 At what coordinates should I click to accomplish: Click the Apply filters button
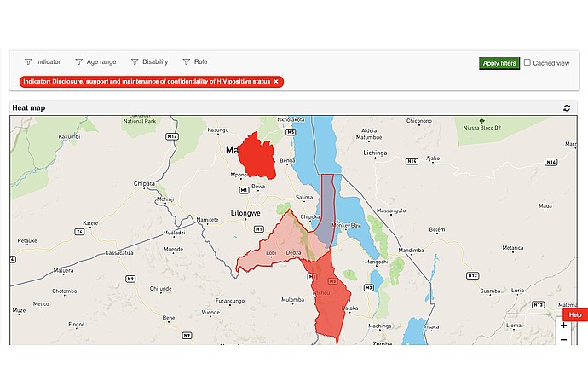click(x=499, y=63)
